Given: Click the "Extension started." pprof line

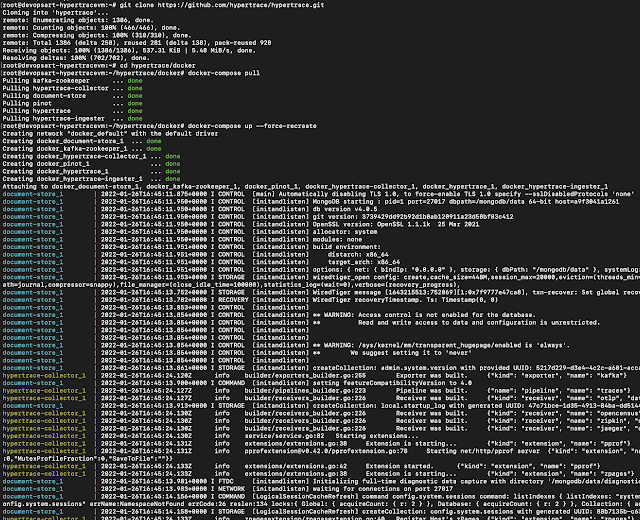Looking at the screenshot, I should (301, 466).
